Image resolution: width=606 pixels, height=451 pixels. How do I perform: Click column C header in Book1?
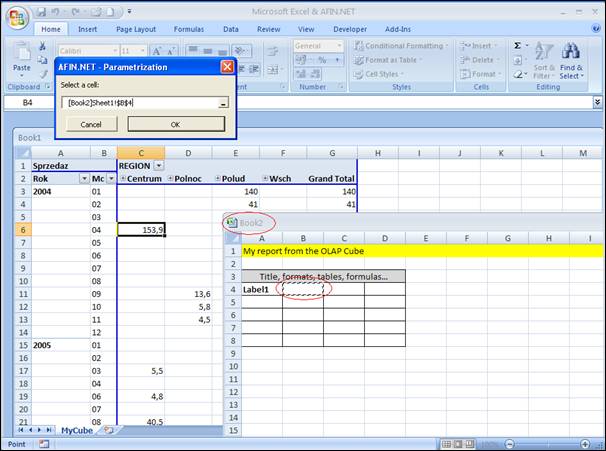click(141, 153)
